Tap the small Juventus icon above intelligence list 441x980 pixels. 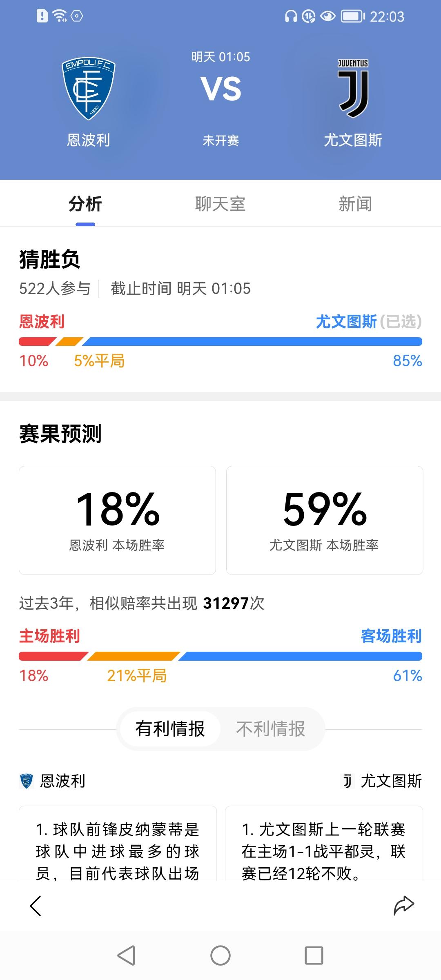pos(347,781)
